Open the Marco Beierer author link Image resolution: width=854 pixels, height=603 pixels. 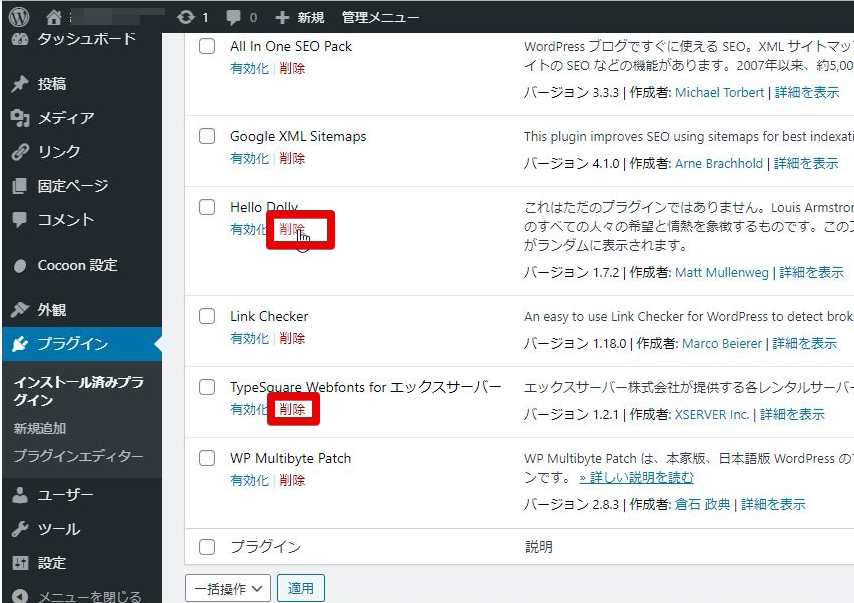click(722, 343)
